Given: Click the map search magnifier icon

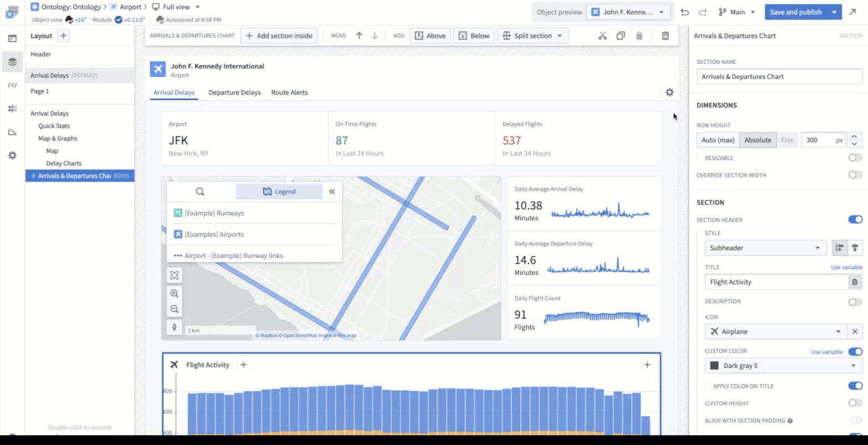Looking at the screenshot, I should [x=200, y=192].
